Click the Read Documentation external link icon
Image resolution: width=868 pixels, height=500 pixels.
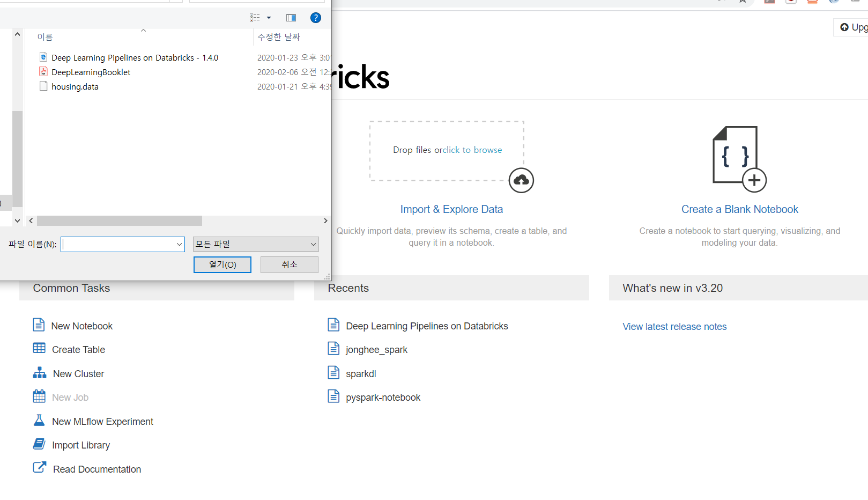point(40,467)
